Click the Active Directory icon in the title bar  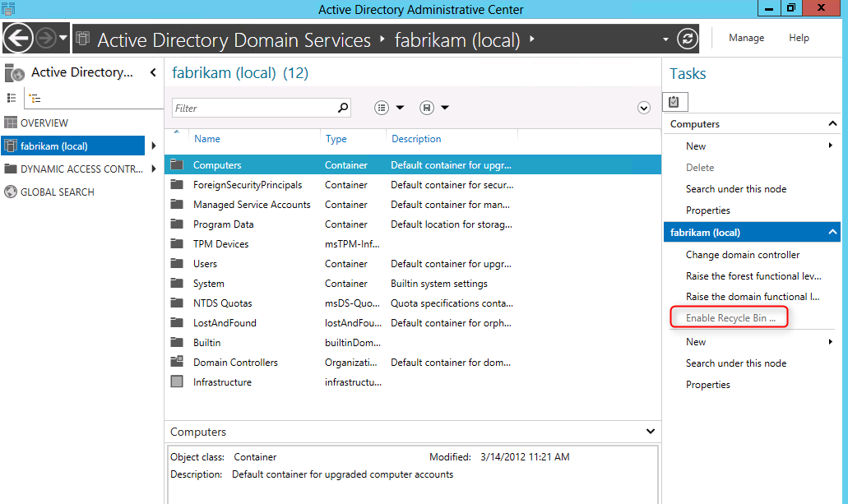click(9, 8)
